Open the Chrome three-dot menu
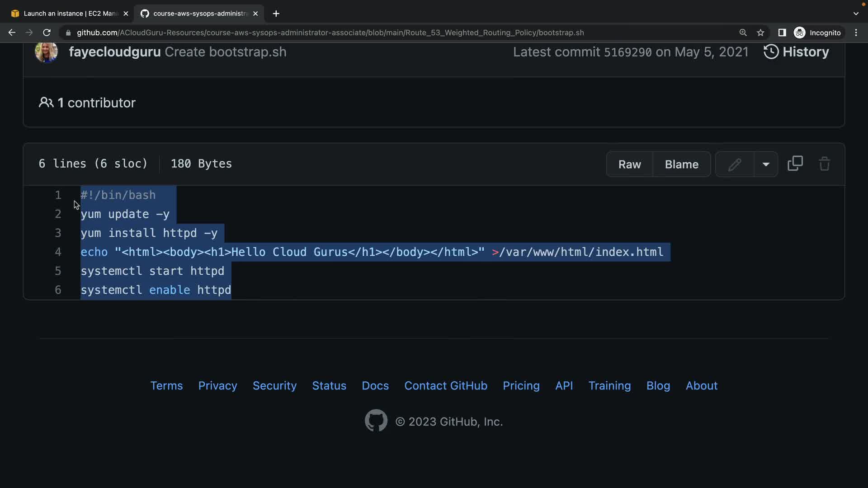 point(856,33)
